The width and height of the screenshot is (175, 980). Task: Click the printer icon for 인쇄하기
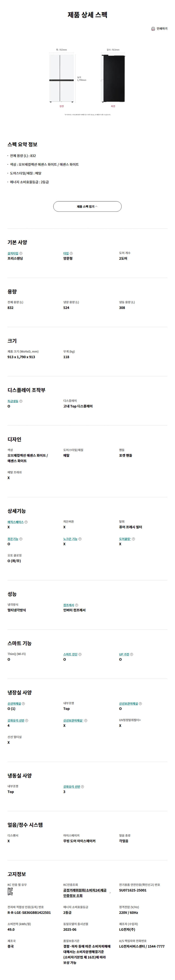(x=153, y=28)
